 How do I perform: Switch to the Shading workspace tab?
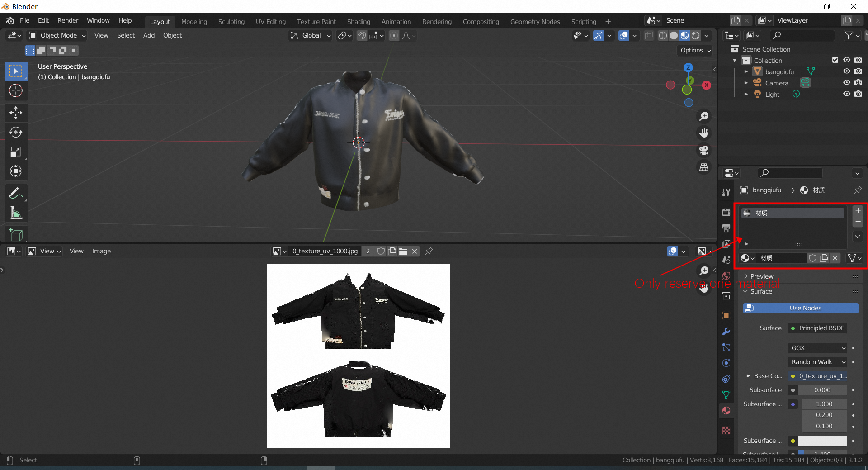point(359,21)
